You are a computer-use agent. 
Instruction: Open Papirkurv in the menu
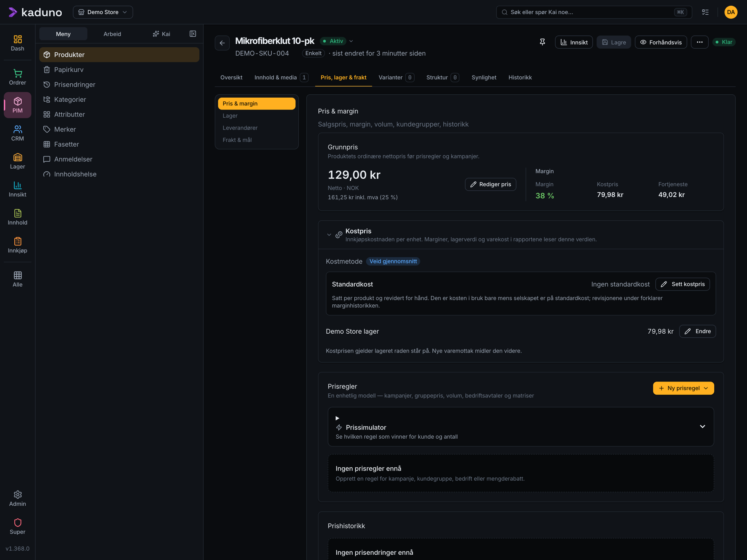click(119, 70)
